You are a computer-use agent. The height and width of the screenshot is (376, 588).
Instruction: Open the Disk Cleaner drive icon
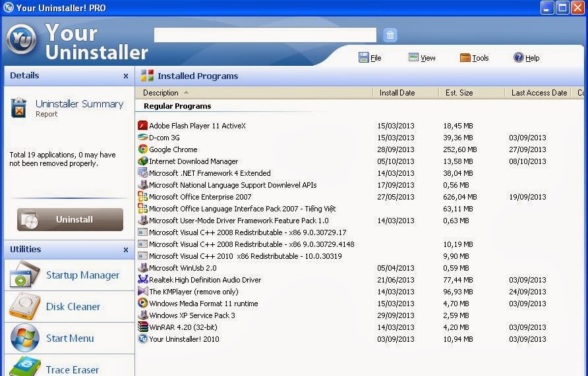25,306
